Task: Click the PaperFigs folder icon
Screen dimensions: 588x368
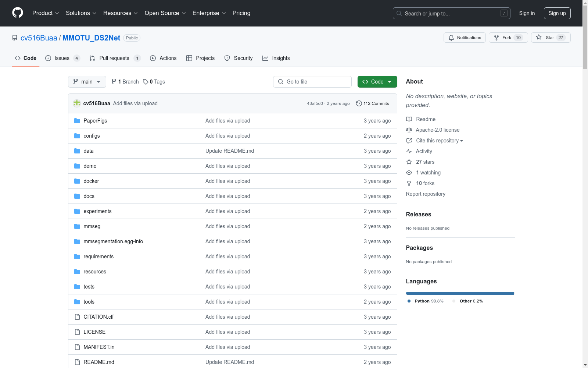Action: point(77,121)
